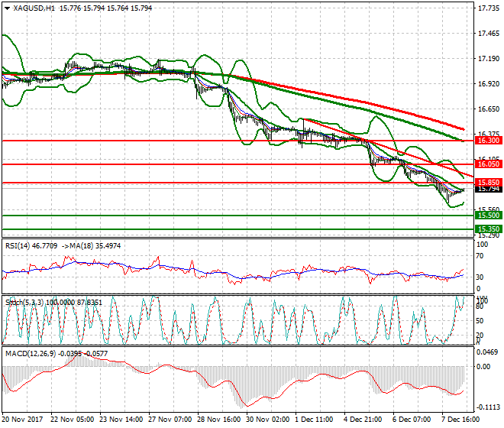504x428 pixels.
Task: Select the 7 Dec 16:00 time axis label
Action: [x=460, y=420]
